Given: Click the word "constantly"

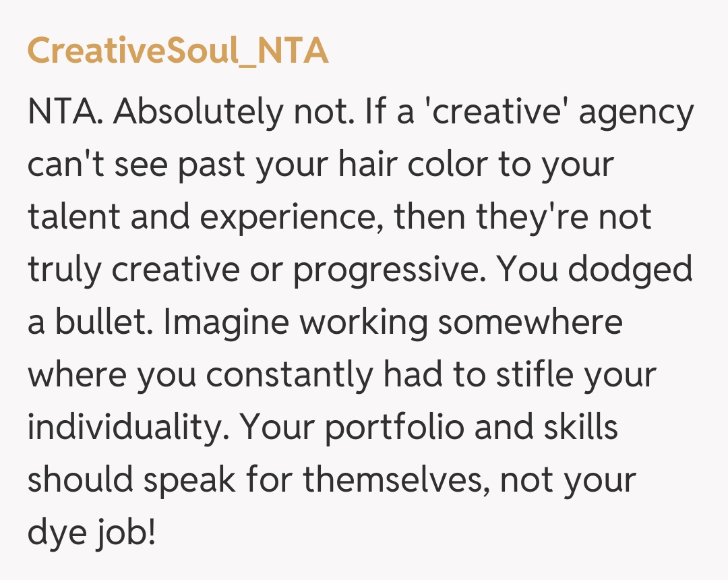Looking at the screenshot, I should (x=289, y=375).
